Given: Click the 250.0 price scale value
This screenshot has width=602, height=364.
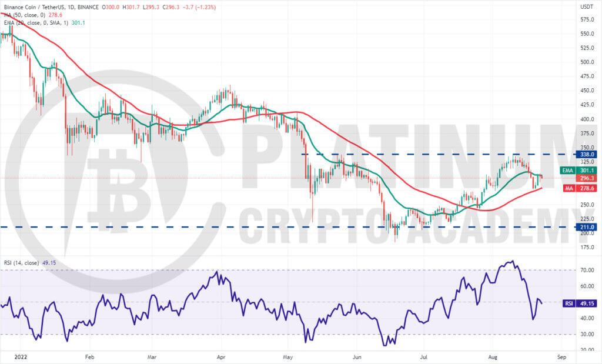Looking at the screenshot, I should click(x=587, y=205).
